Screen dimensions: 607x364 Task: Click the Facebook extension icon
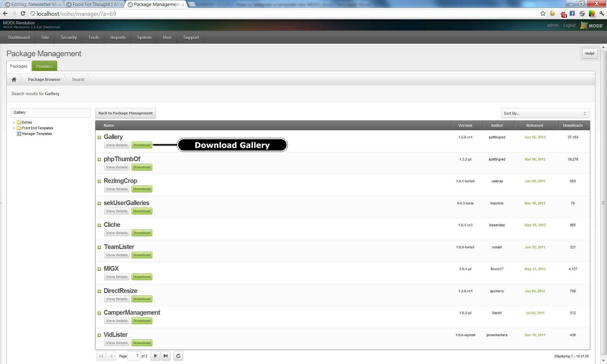pos(572,14)
